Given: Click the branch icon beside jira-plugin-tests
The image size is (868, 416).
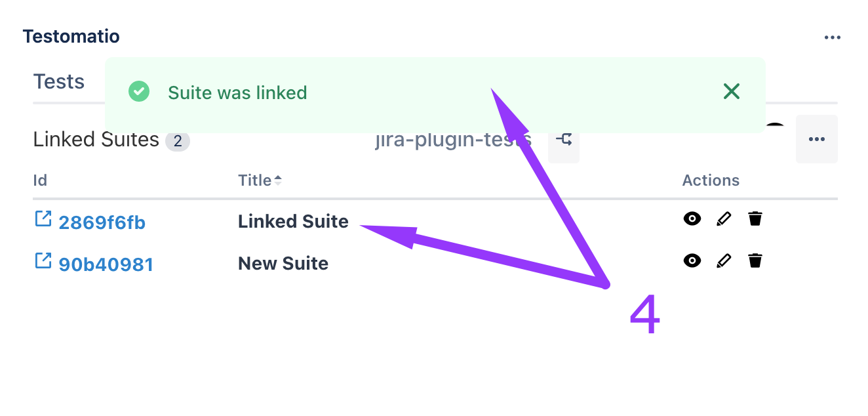Looking at the screenshot, I should [x=564, y=140].
